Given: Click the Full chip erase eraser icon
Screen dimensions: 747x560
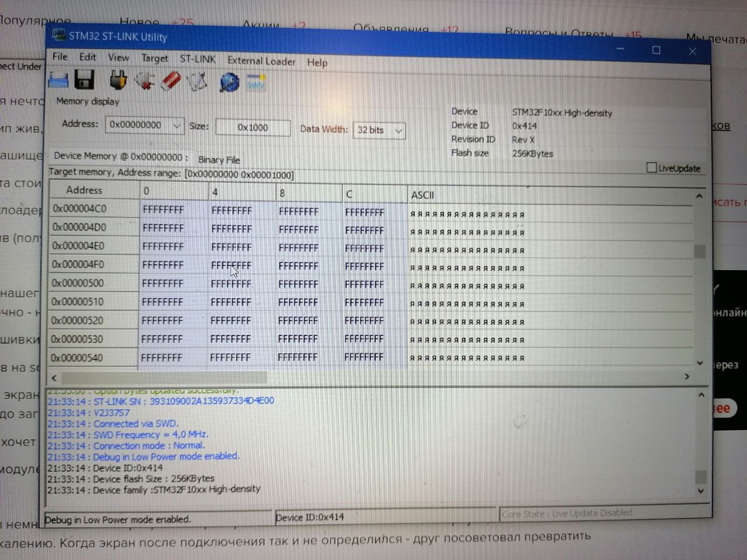Looking at the screenshot, I should (x=170, y=81).
